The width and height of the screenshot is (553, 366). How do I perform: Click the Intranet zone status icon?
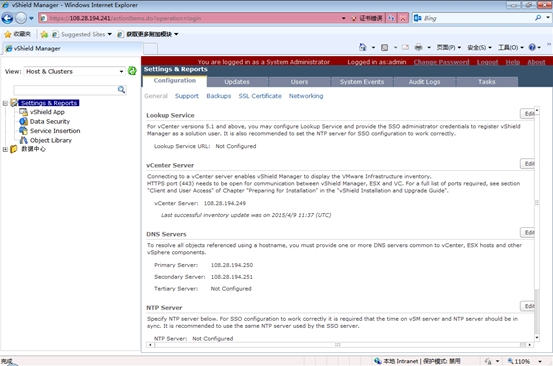(377, 361)
